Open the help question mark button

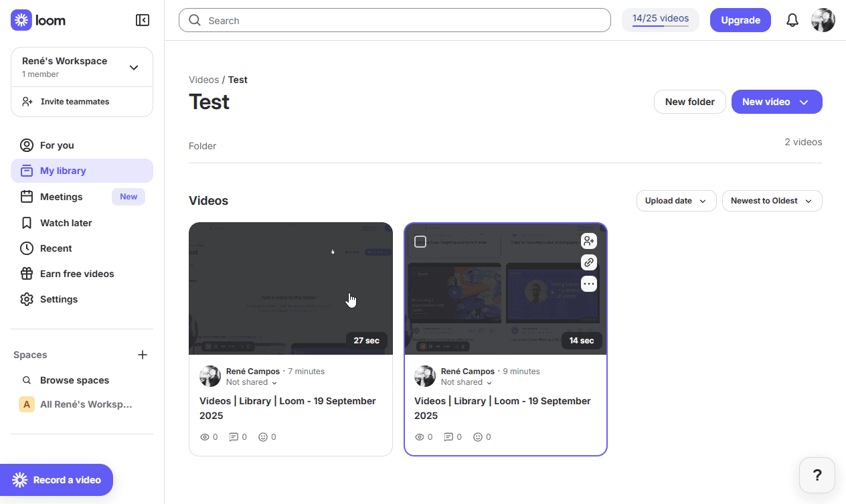click(817, 475)
